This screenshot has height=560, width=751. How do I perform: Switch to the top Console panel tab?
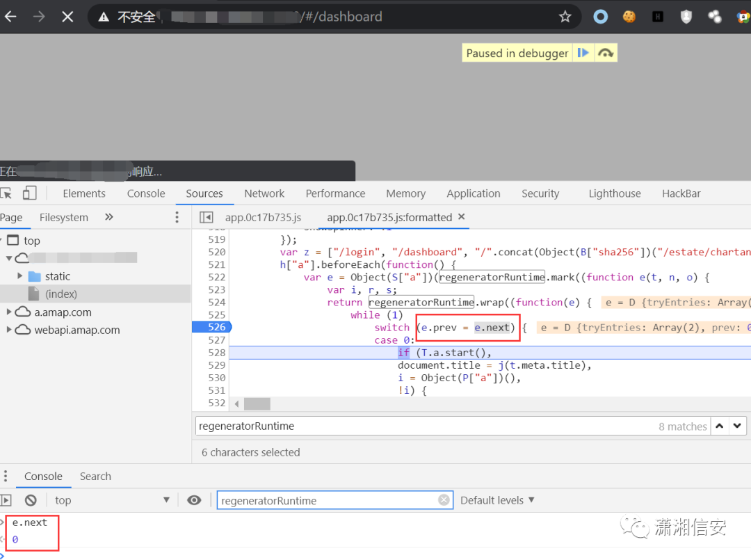146,193
